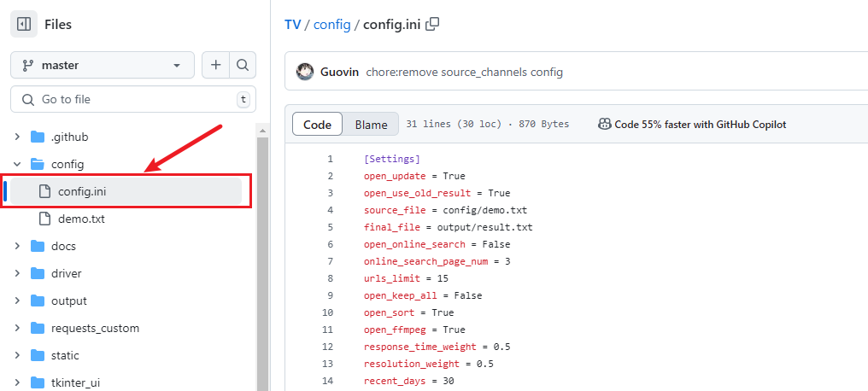Click the recent_days key

(395, 381)
